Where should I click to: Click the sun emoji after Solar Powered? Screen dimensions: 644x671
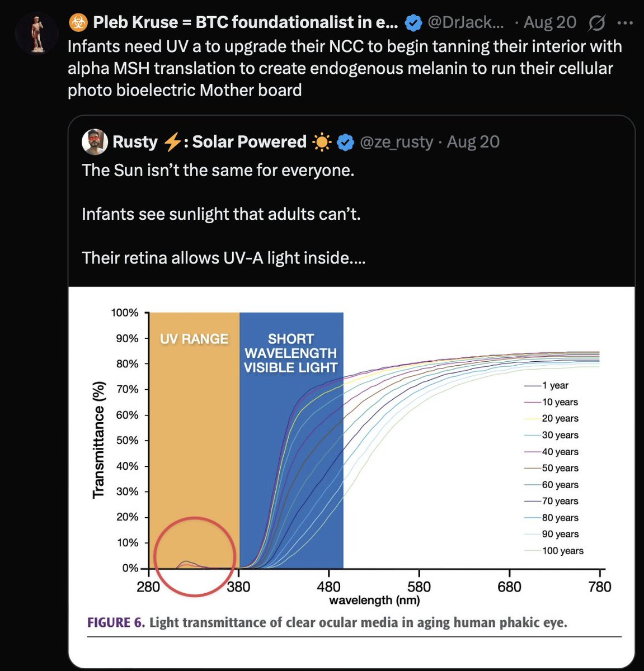point(322,143)
